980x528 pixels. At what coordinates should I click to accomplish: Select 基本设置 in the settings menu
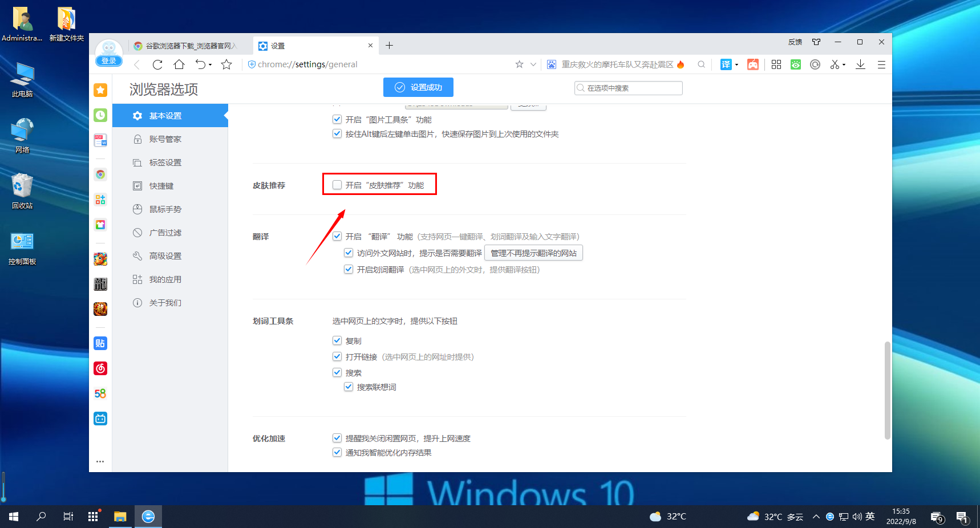pos(170,116)
